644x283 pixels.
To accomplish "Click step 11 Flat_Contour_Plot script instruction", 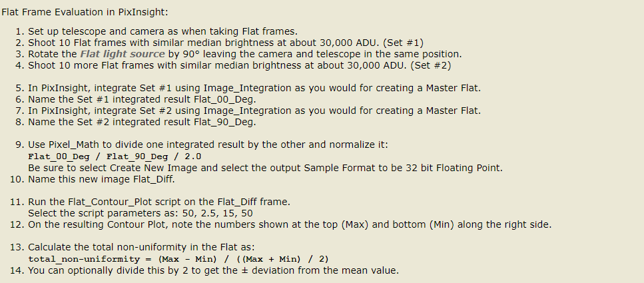I will (x=159, y=202).
